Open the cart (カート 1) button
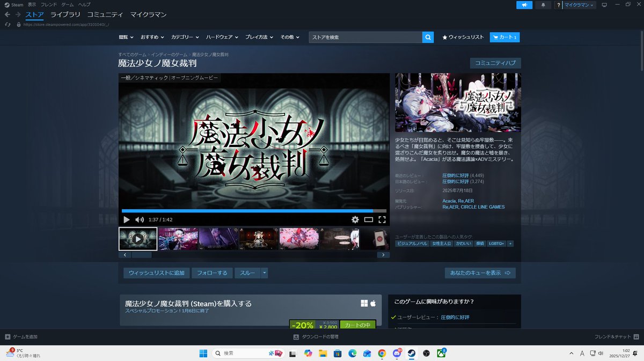This screenshot has width=644, height=361. [505, 38]
